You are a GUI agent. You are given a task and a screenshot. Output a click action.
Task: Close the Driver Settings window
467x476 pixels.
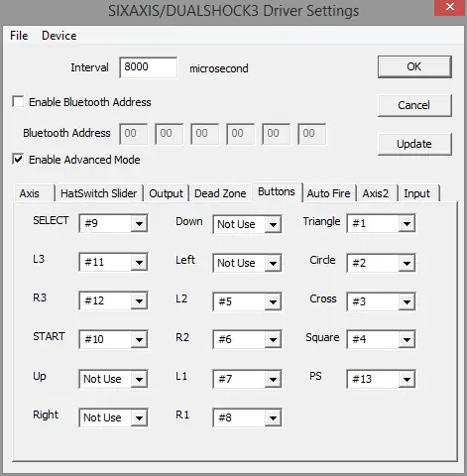450,7
